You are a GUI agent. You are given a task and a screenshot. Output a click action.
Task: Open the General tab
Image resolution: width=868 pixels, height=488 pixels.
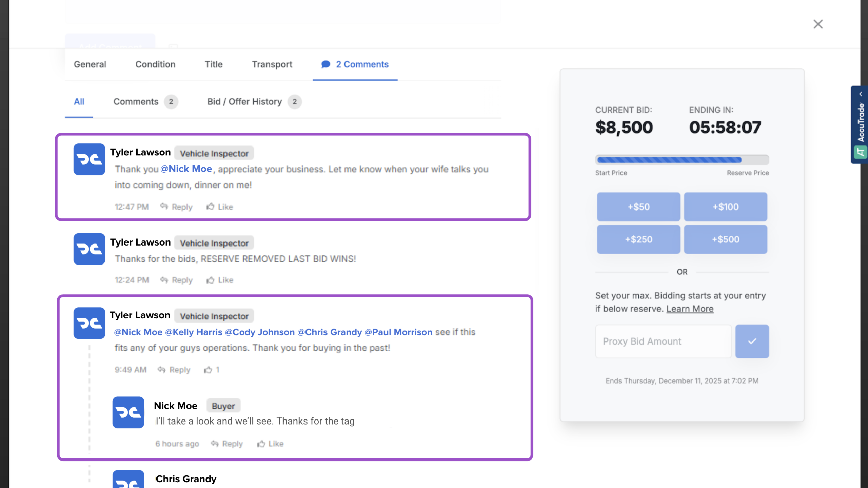[90, 64]
